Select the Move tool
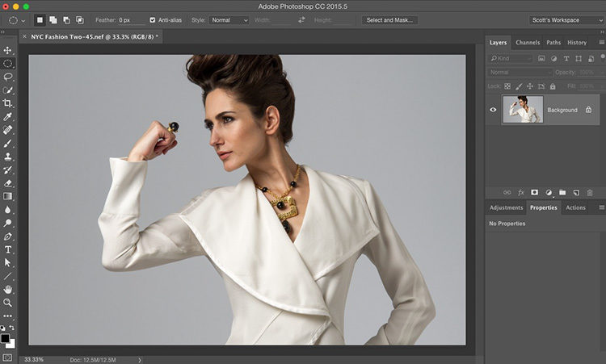The height and width of the screenshot is (364, 606). click(x=7, y=50)
